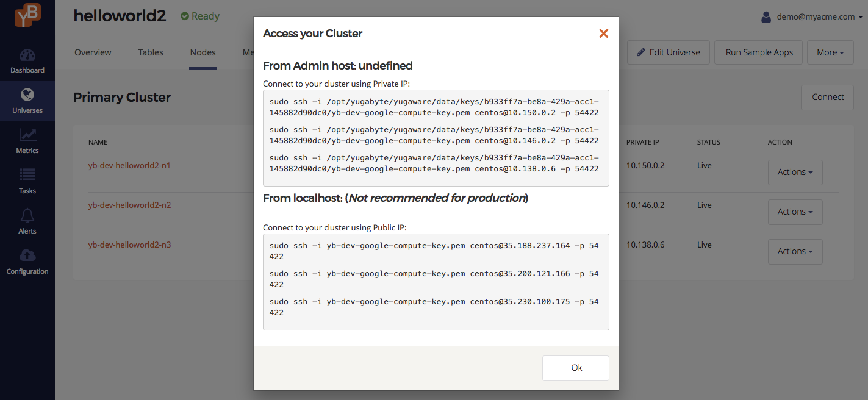868x400 pixels.
Task: Select the Universes globe icon
Action: 27,95
